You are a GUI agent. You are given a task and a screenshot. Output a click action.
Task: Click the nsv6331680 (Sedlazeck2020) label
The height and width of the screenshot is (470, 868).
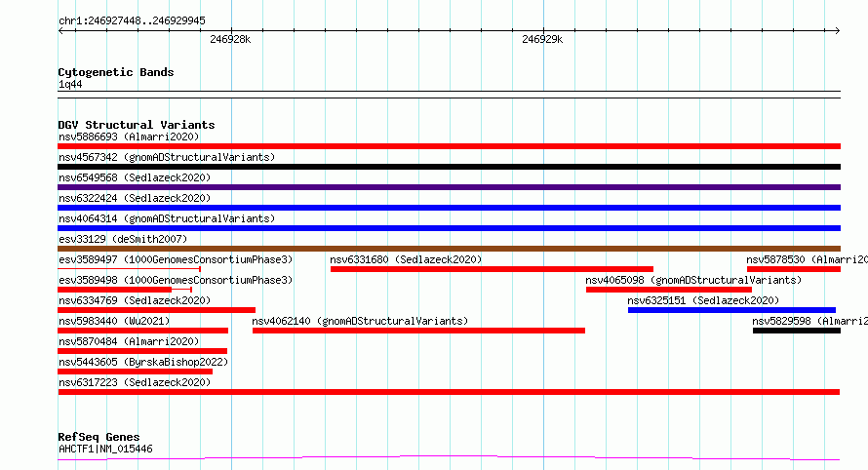tap(406, 259)
